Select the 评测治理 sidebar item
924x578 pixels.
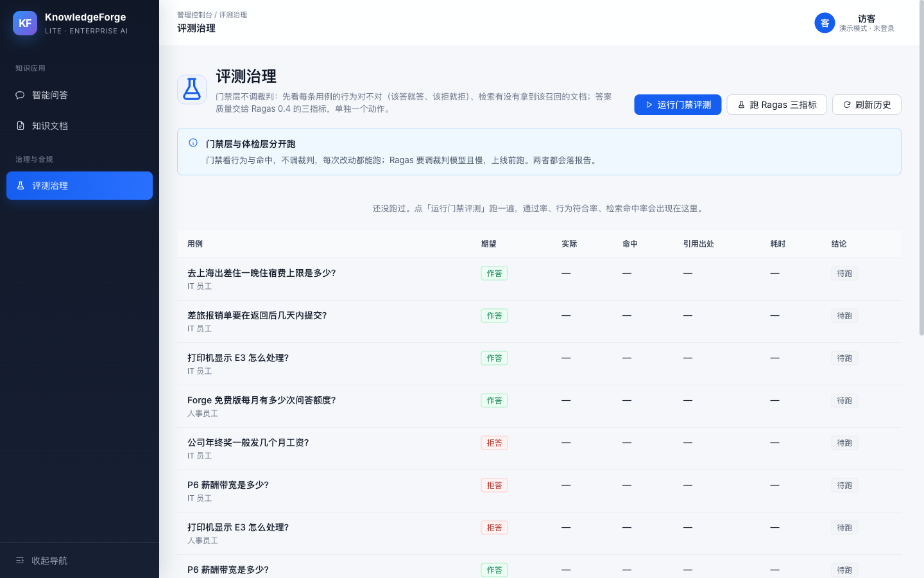pyautogui.click(x=80, y=186)
